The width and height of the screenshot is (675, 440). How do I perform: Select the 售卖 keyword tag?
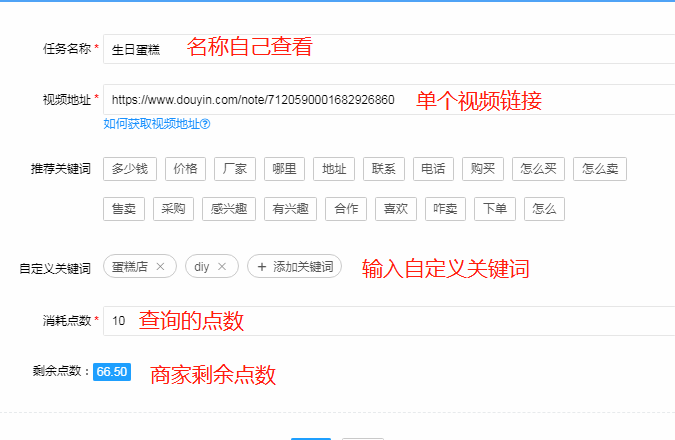click(124, 209)
